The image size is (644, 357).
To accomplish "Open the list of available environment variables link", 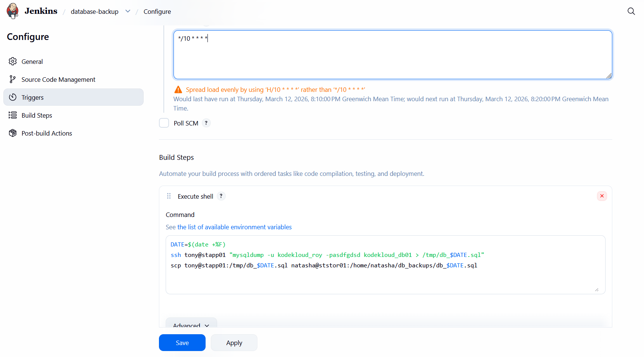I will [234, 227].
